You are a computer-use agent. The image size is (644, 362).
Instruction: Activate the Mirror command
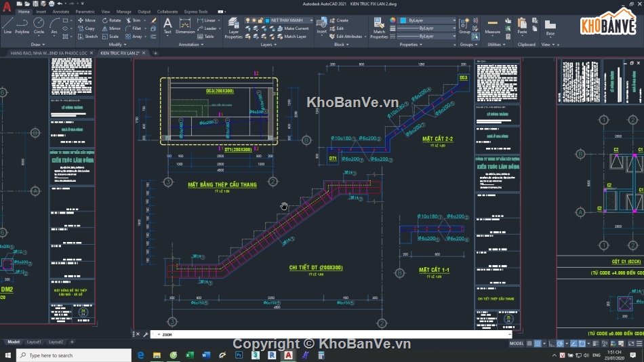[111, 28]
